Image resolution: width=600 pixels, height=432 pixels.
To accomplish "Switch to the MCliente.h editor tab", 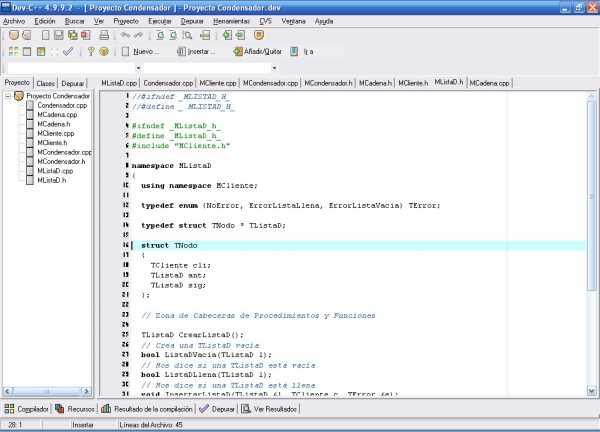I will coord(414,83).
